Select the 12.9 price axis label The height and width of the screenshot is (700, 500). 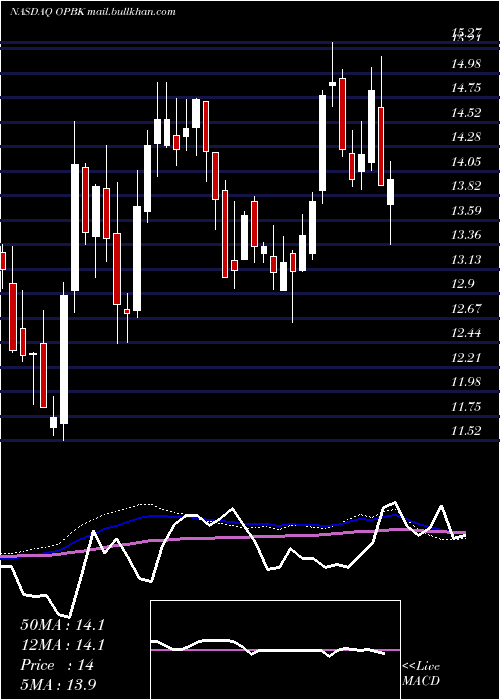tap(463, 284)
